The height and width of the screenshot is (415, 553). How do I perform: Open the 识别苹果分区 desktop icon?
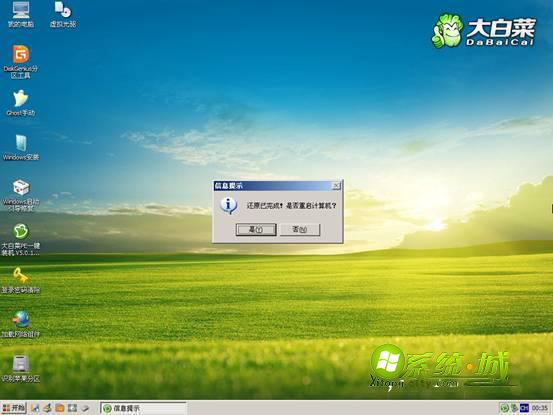point(20,369)
